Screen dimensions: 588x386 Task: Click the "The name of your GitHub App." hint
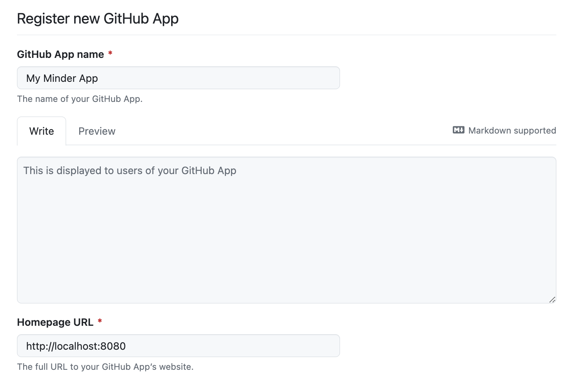[x=80, y=99]
